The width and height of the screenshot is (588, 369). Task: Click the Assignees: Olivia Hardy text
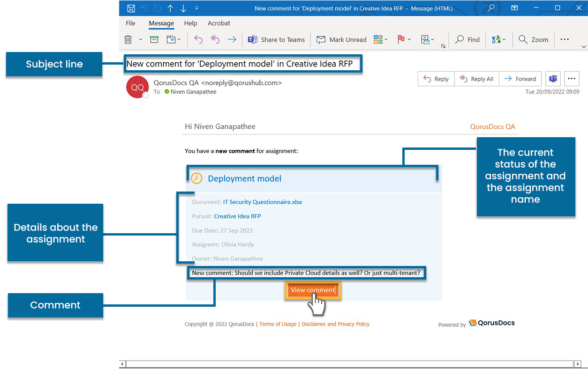[x=223, y=244]
